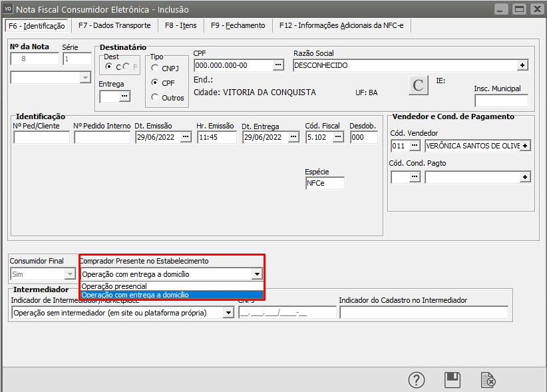This screenshot has width=547, height=392.
Task: Open the F8 - Itens tab
Action: click(181, 25)
